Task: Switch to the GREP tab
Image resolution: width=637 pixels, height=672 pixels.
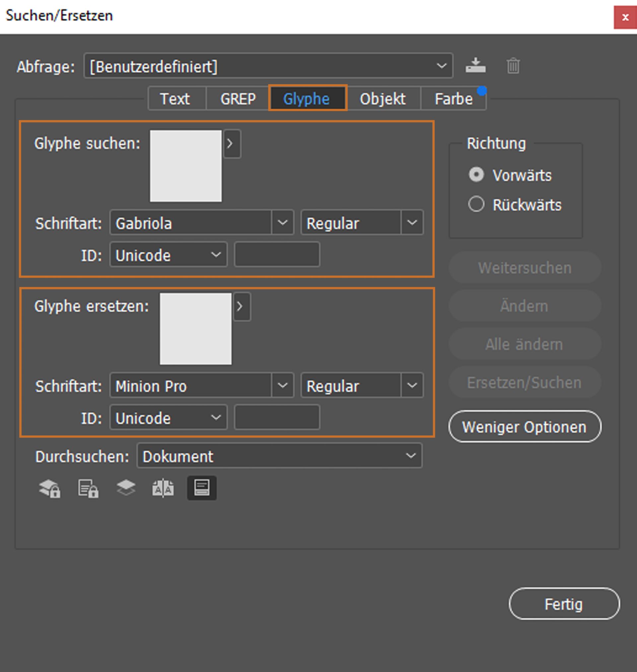Action: coord(238,99)
